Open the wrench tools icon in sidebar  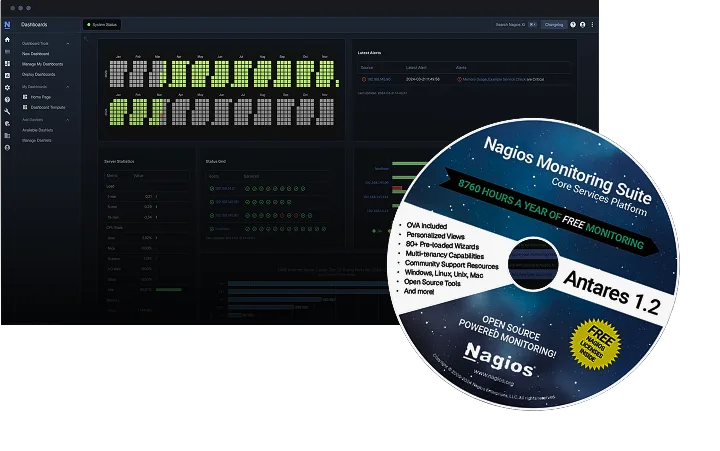point(7,112)
